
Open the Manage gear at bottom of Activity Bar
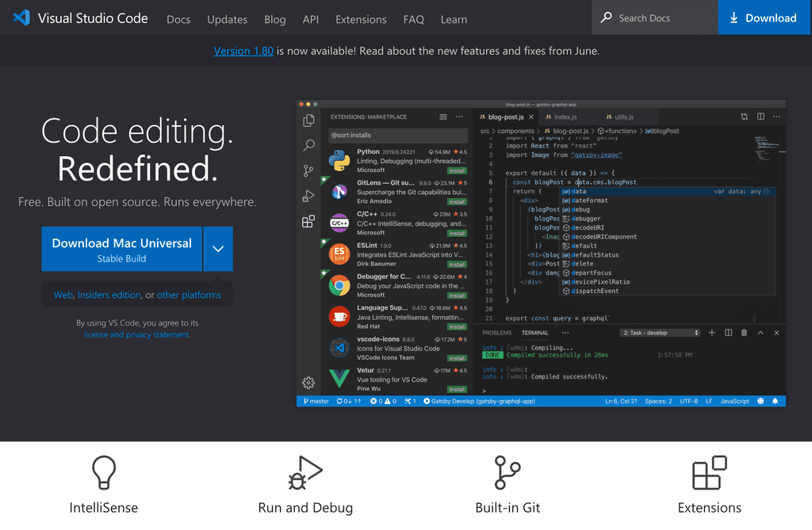point(308,383)
